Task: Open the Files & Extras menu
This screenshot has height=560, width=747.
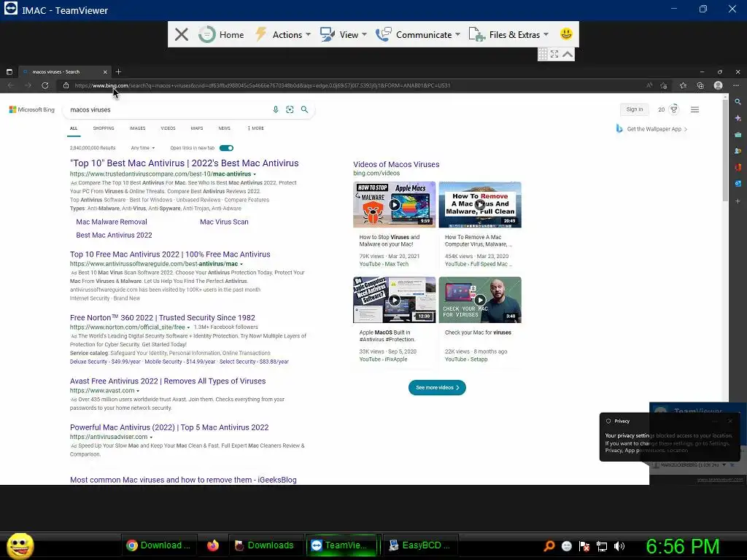Action: point(508,34)
